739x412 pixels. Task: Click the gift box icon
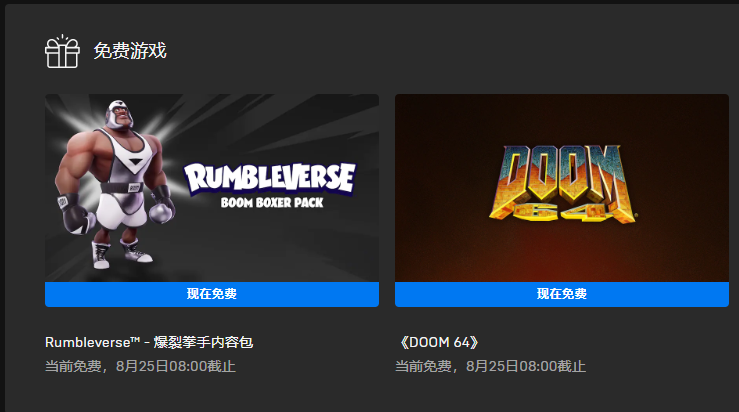[x=62, y=51]
